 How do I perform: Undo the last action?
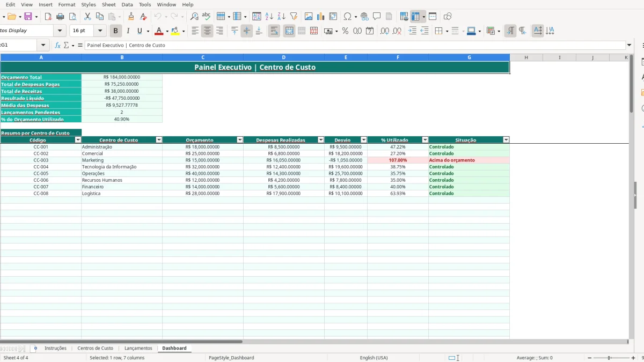point(157,17)
